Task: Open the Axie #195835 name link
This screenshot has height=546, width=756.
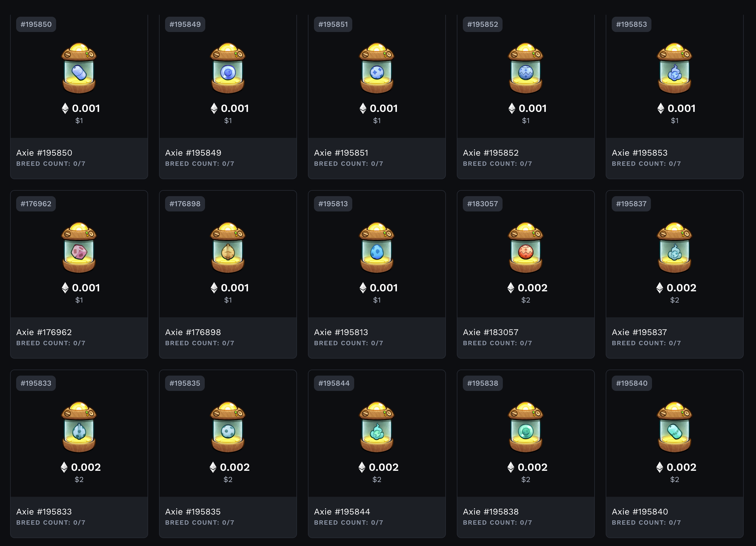Action: pyautogui.click(x=193, y=511)
